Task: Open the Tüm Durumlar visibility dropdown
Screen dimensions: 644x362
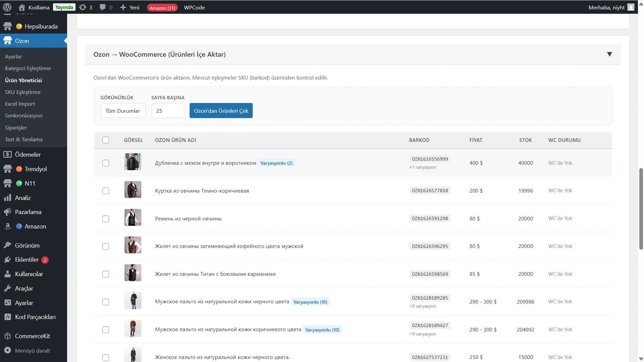Action: (123, 111)
